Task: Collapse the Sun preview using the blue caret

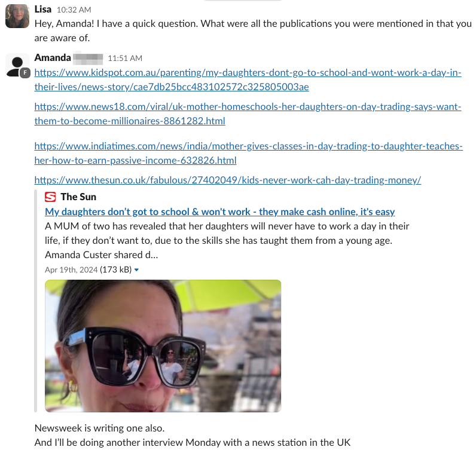Action: point(136,270)
